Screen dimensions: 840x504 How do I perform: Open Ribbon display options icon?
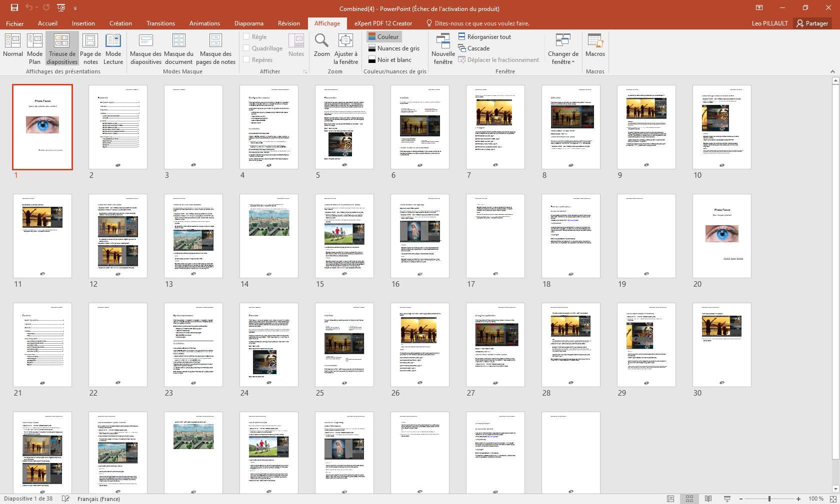click(x=759, y=7)
